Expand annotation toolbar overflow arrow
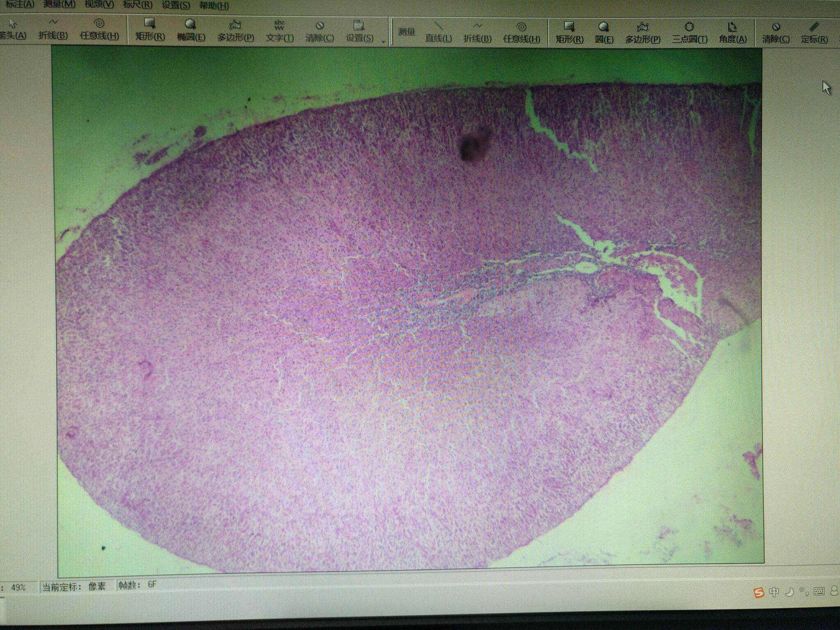The image size is (840, 630). click(383, 41)
